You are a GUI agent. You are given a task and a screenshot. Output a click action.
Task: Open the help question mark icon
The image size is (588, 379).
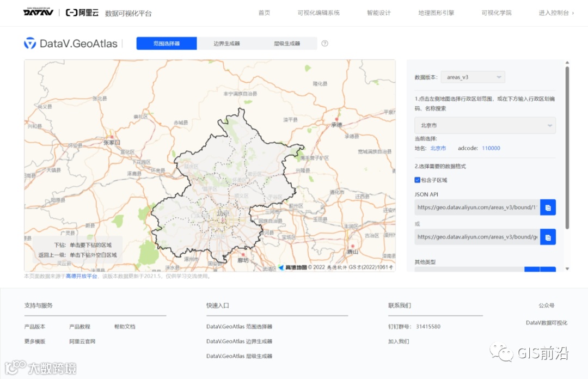(x=324, y=43)
